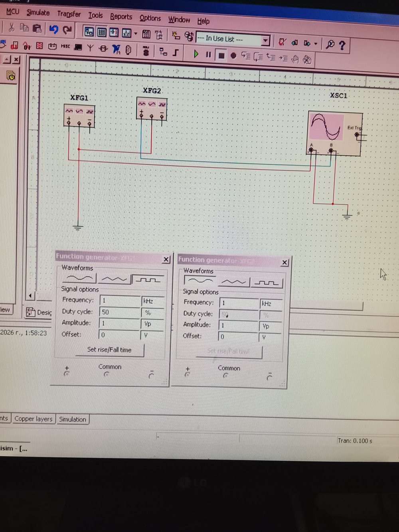Image resolution: width=399 pixels, height=532 pixels.
Task: Open the In Use List dropdown
Action: pyautogui.click(x=265, y=40)
